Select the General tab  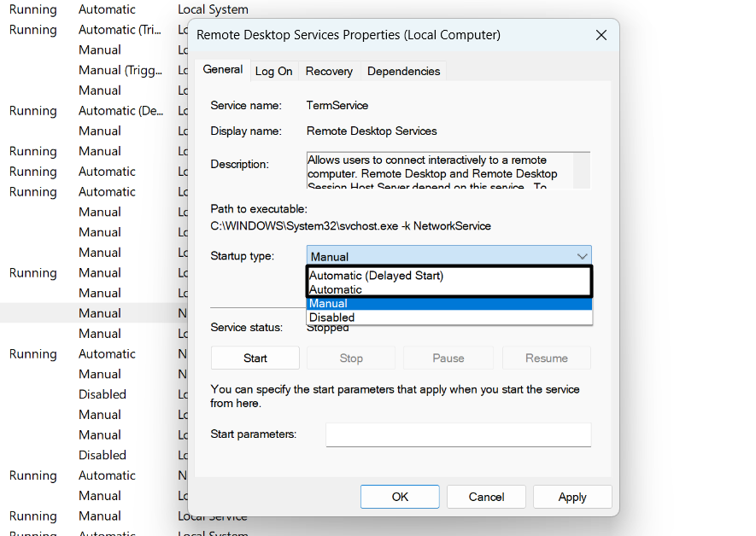222,70
